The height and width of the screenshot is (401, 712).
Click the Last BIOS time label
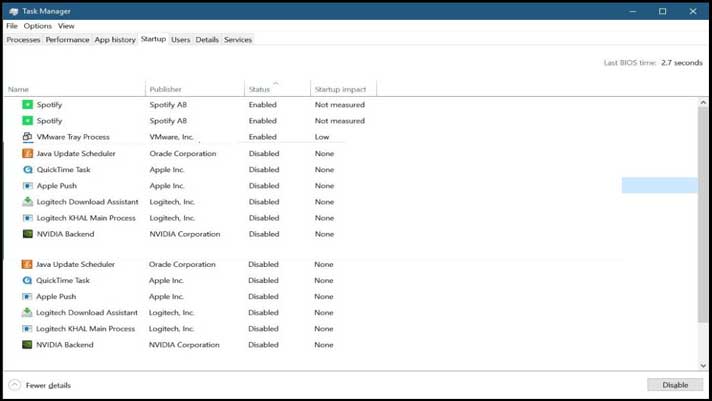[630, 63]
